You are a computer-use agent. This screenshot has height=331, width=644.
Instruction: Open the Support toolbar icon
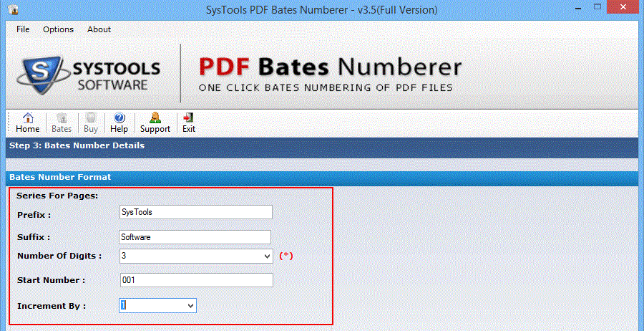coord(155,123)
